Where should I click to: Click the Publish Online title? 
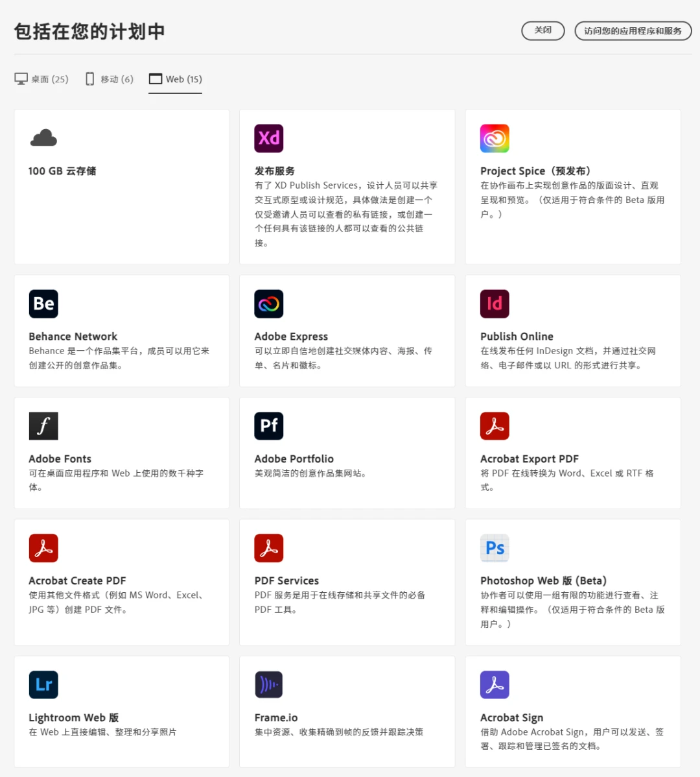(517, 337)
